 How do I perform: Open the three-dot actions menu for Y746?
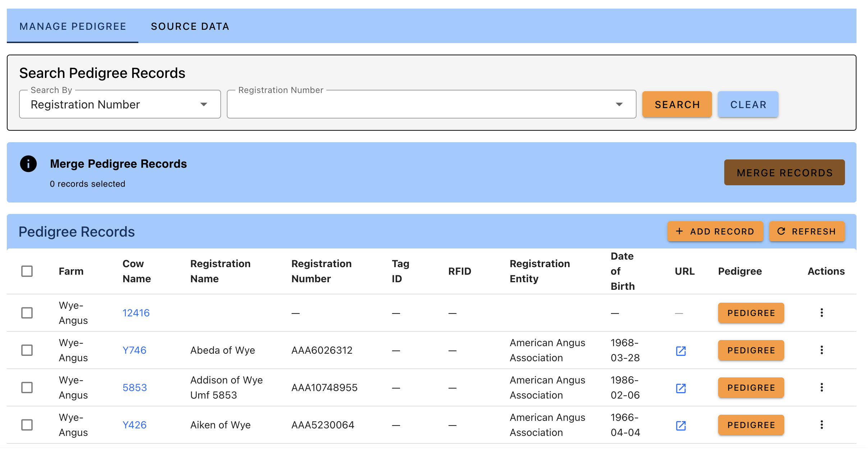(822, 350)
